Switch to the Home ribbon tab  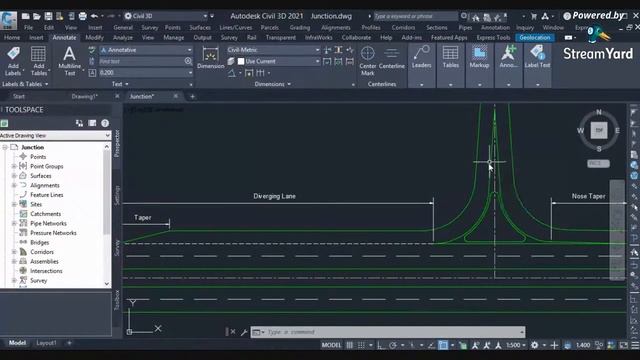click(x=12, y=37)
